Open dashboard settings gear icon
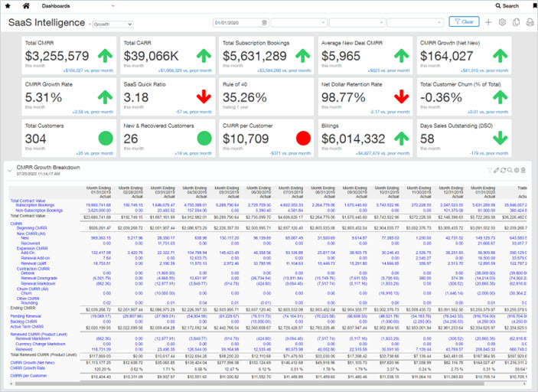The height and width of the screenshot is (392, 538). [502, 22]
